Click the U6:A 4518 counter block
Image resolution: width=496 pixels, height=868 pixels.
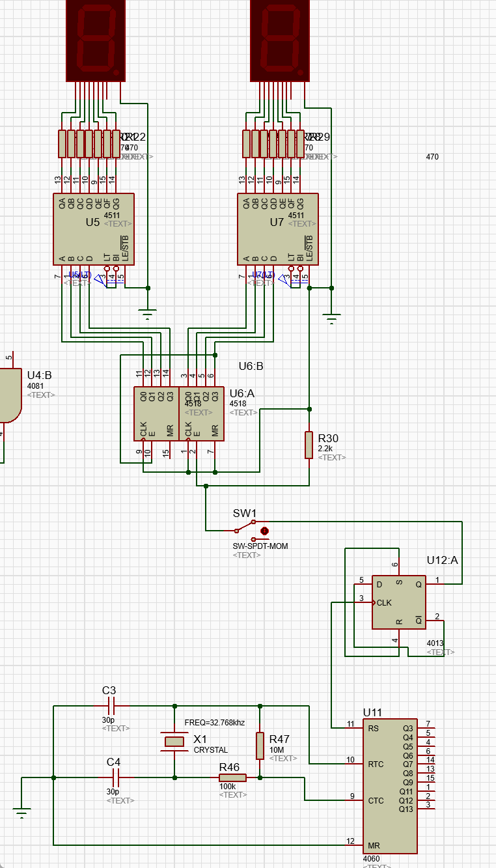[x=201, y=413]
